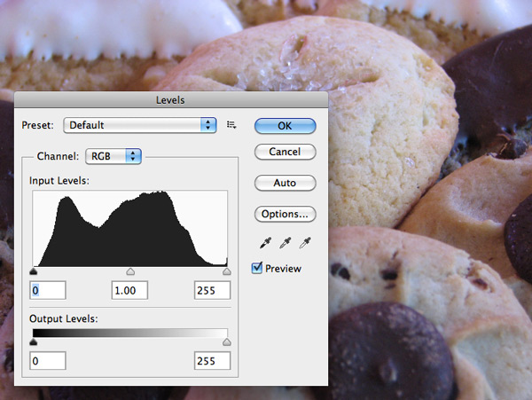Click the input midtone gray slider triangle
The height and width of the screenshot is (400, 532).
(x=130, y=271)
